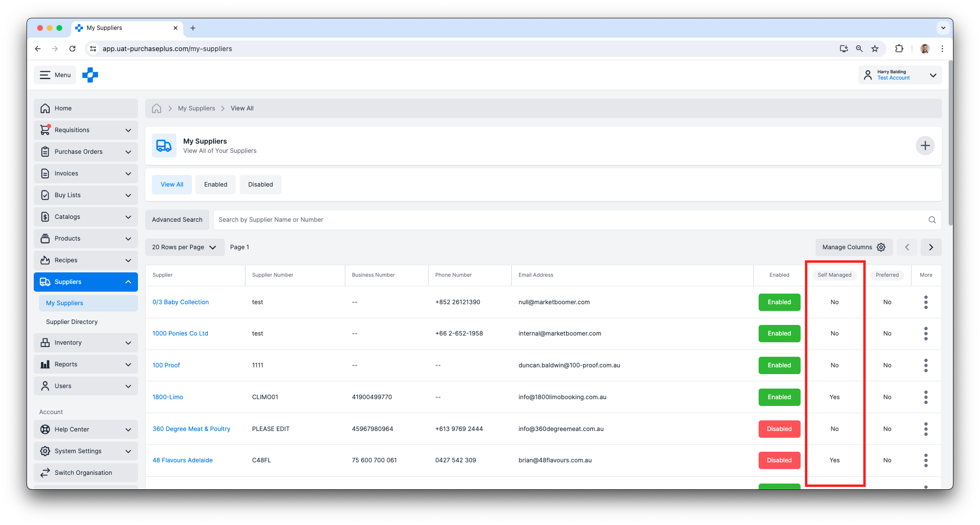Toggle Disabled status for 360 Degree Meat & Poultry
Screen dimensions: 980x525
point(779,429)
